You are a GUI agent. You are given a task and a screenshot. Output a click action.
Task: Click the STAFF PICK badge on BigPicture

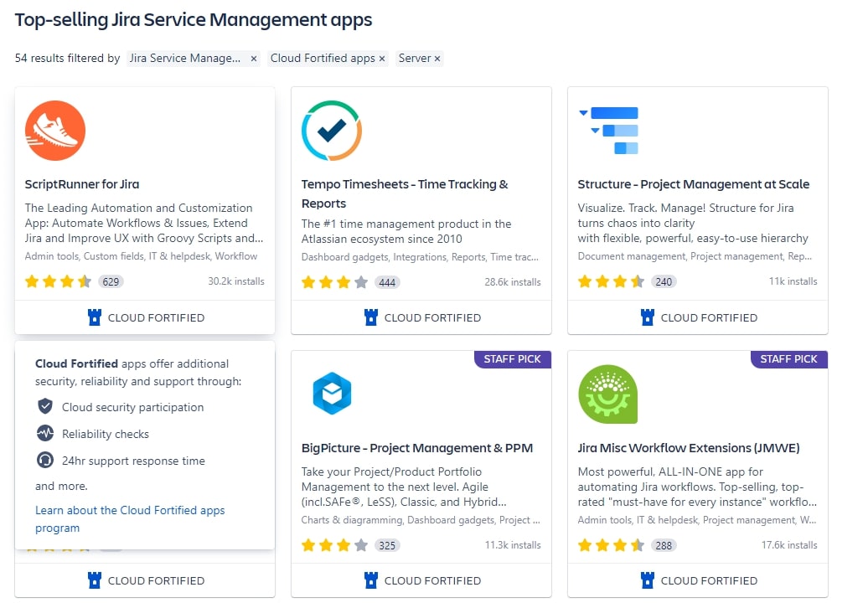[x=513, y=359]
